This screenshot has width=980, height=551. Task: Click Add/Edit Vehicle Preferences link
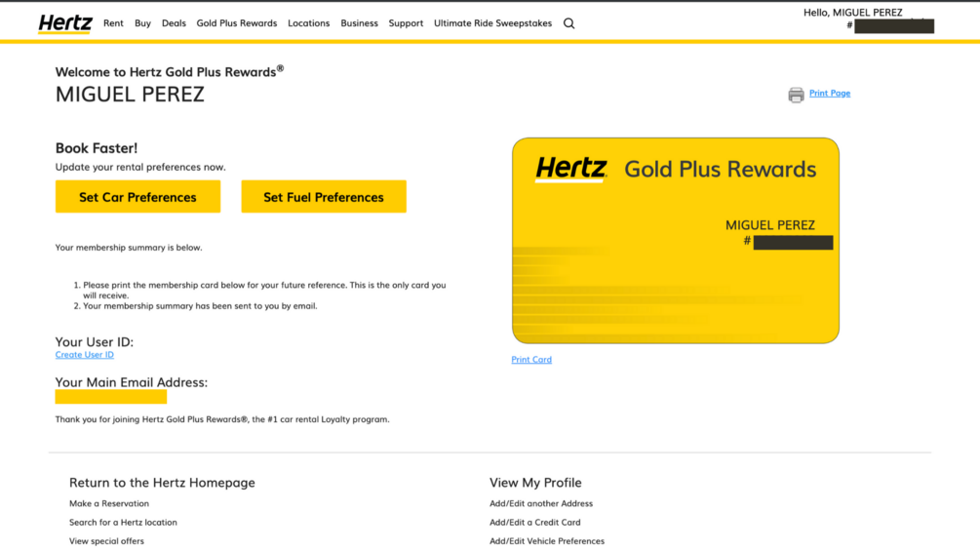point(547,541)
